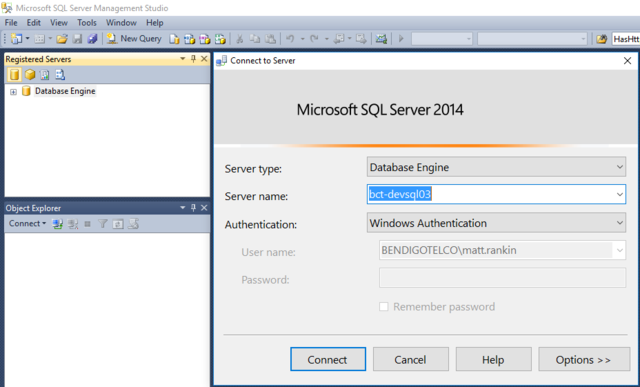Open file using the folder toolbar icon
640x387 pixels.
tap(62, 39)
